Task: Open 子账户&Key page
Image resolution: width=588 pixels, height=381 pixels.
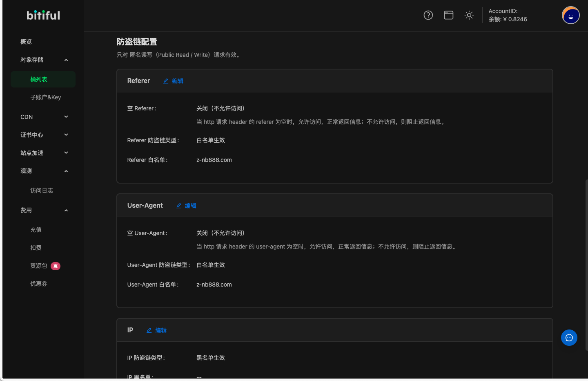Action: [x=45, y=97]
